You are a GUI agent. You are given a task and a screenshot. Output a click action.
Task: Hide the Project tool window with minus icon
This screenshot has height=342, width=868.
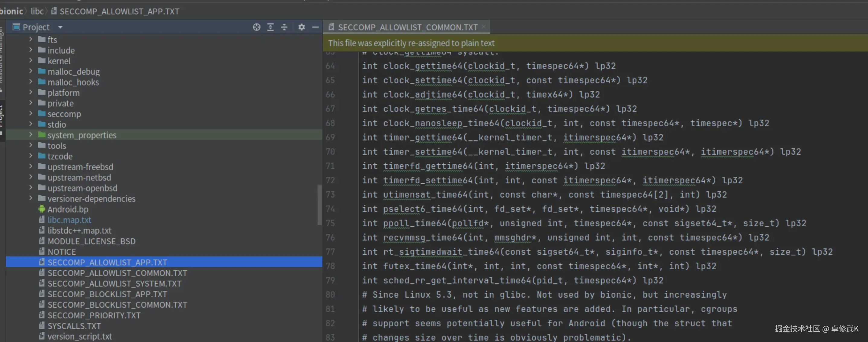tap(315, 27)
